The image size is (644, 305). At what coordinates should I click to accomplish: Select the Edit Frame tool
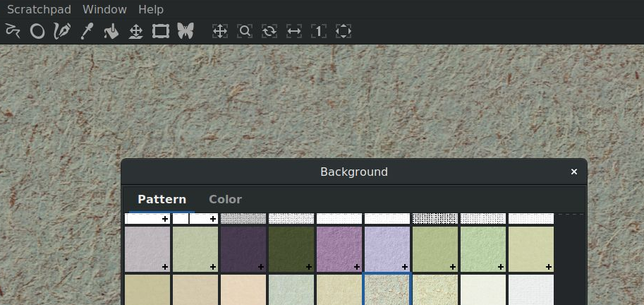161,31
